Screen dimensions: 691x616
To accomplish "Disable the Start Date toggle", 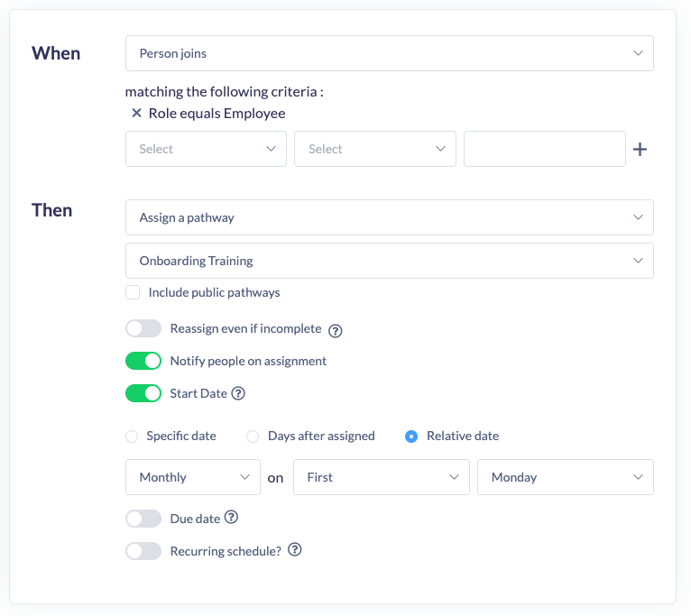I will [143, 393].
